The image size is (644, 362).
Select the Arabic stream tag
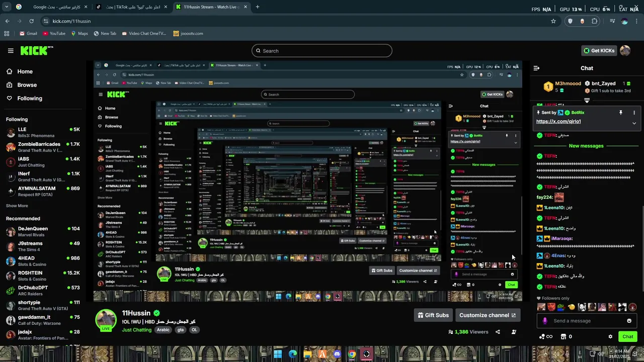(163, 330)
